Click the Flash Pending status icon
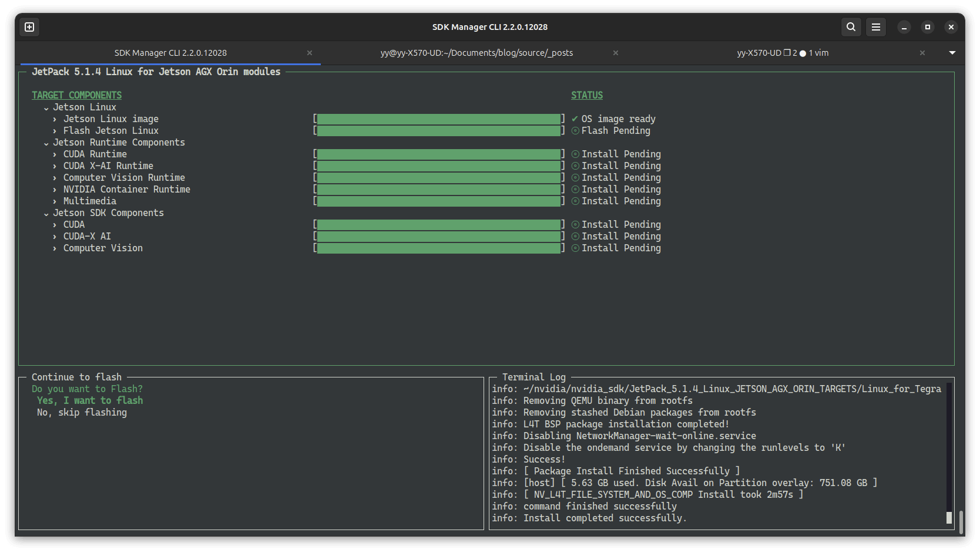The image size is (980, 553). [x=576, y=131]
